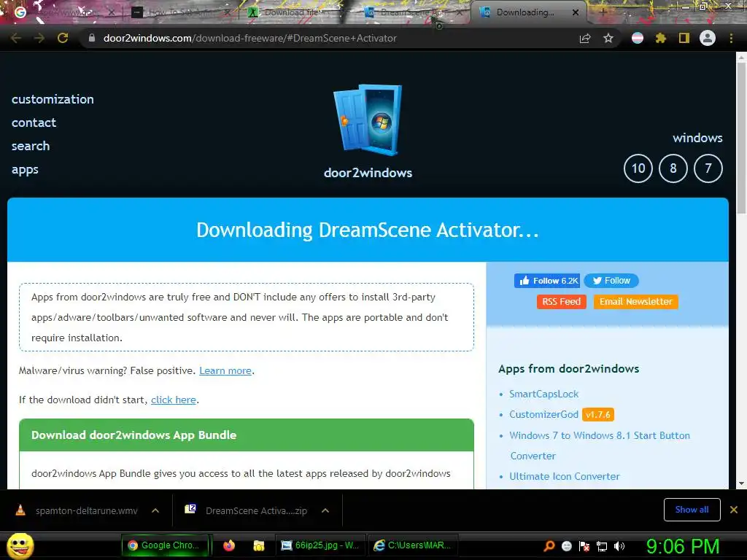Click the page vertical scrollbar thumb
This screenshot has height=560, width=747.
point(741,138)
